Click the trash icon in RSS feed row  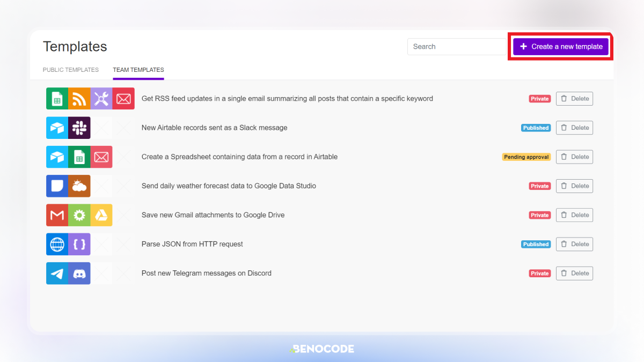564,99
